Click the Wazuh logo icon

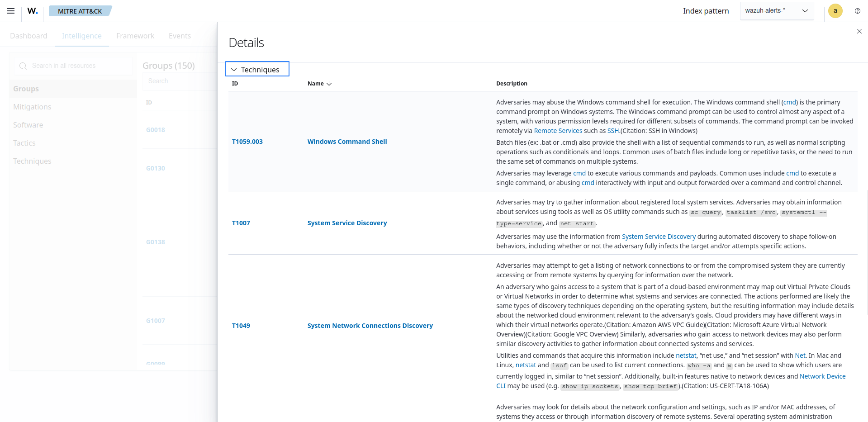coord(33,11)
